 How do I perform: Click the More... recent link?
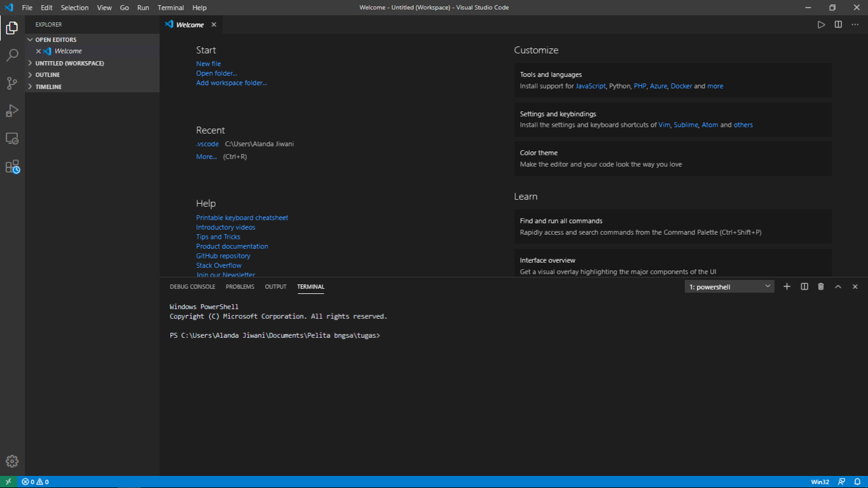tap(206, 157)
